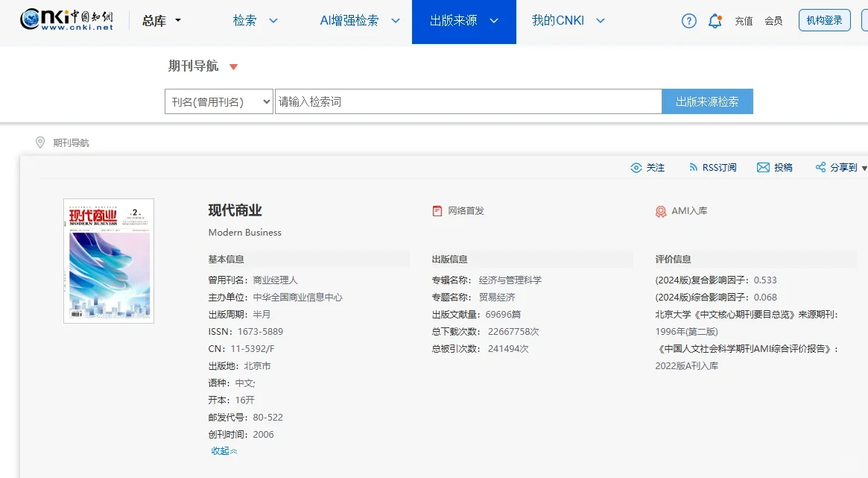Open the 刊名(常用刊名) field selector

click(x=218, y=101)
